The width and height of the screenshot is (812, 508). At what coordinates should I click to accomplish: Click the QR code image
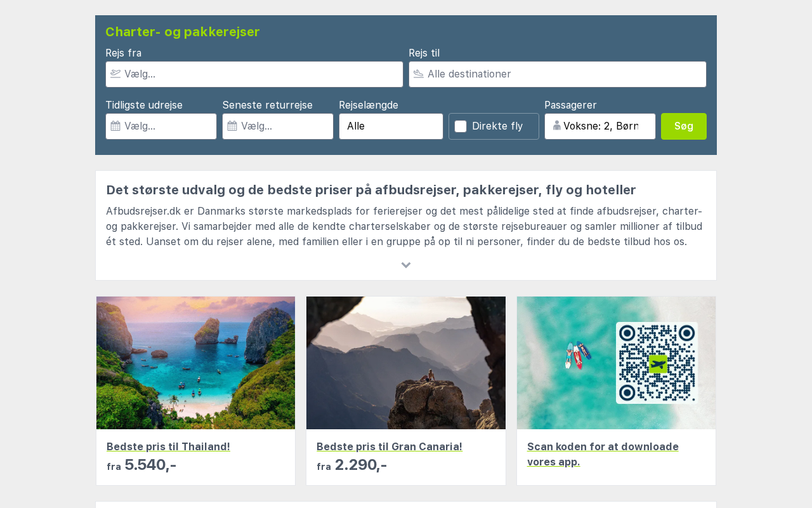[x=657, y=363]
